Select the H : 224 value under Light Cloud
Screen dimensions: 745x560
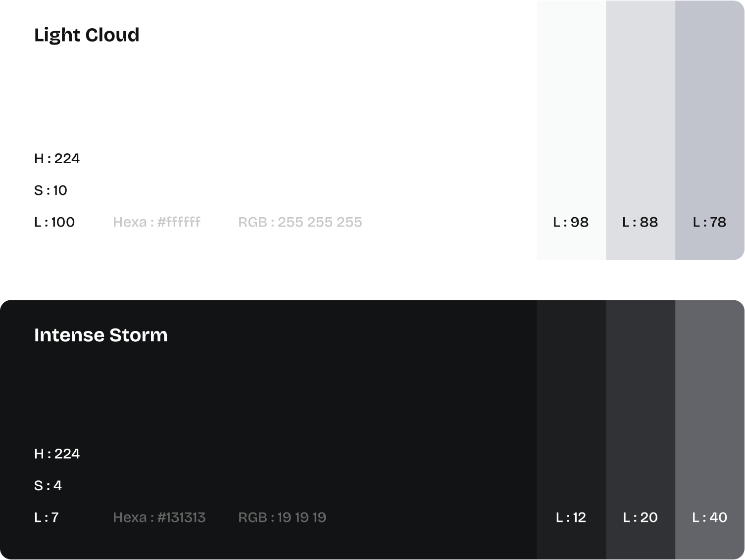[57, 158]
